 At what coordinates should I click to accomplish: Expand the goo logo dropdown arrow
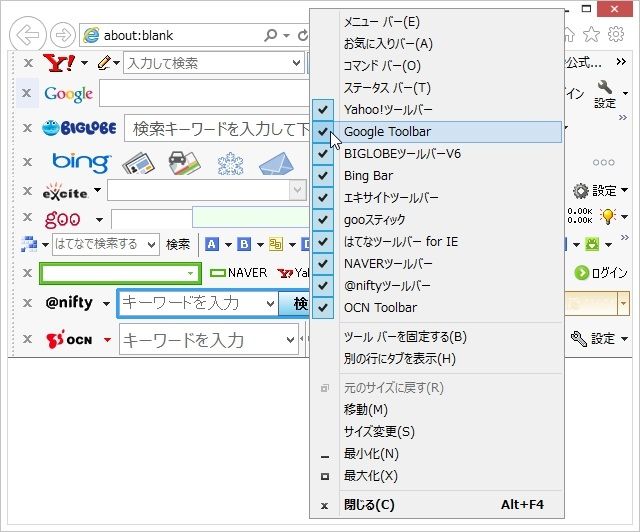point(99,220)
